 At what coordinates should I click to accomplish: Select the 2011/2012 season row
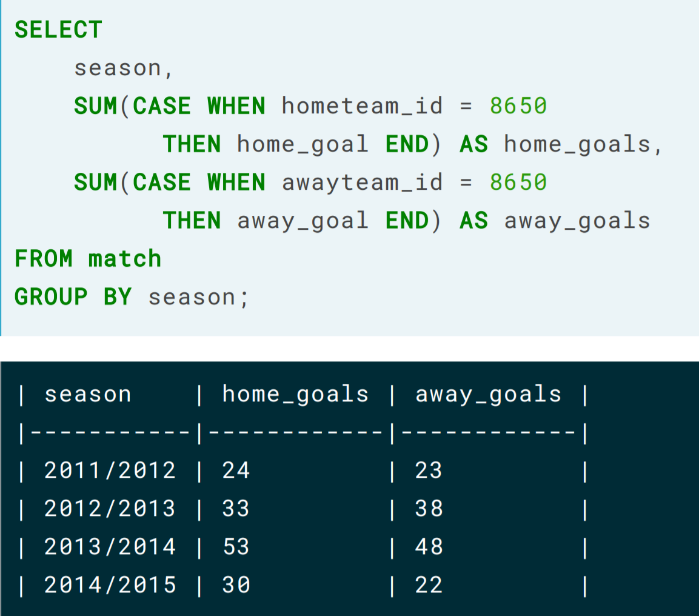303,470
